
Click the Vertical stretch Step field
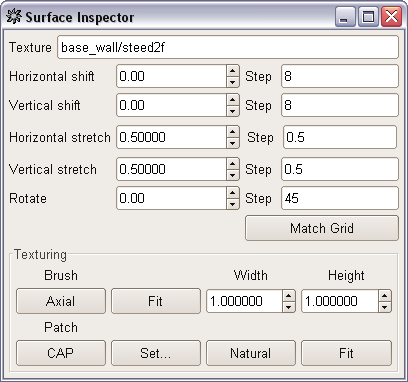[x=340, y=169]
